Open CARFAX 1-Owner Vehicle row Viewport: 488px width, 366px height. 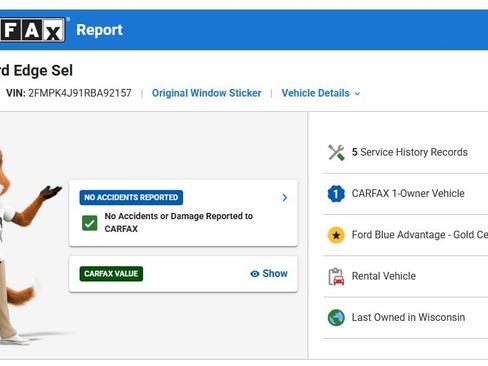(406, 194)
